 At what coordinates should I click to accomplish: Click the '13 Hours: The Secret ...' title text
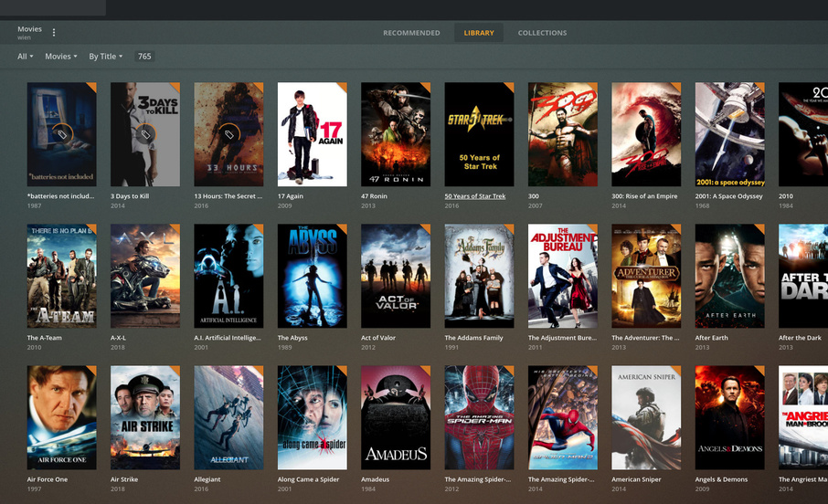coord(228,196)
